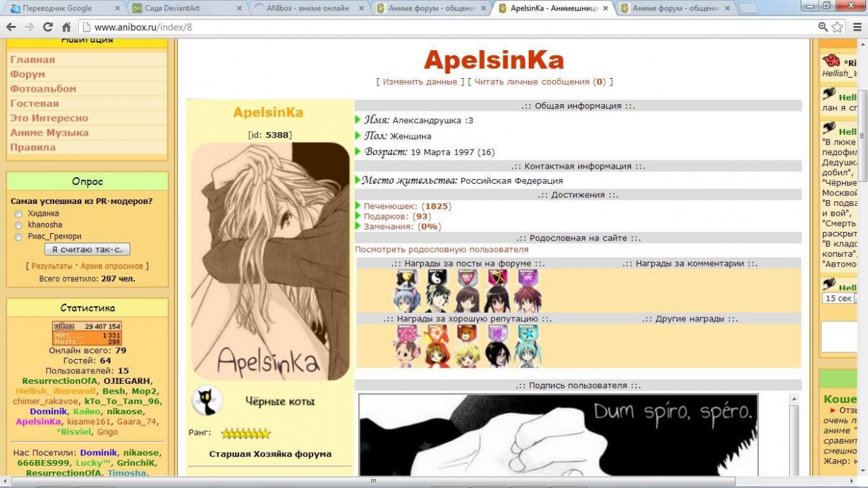
Task: Bookmark this page with the star icon
Action: click(x=837, y=27)
